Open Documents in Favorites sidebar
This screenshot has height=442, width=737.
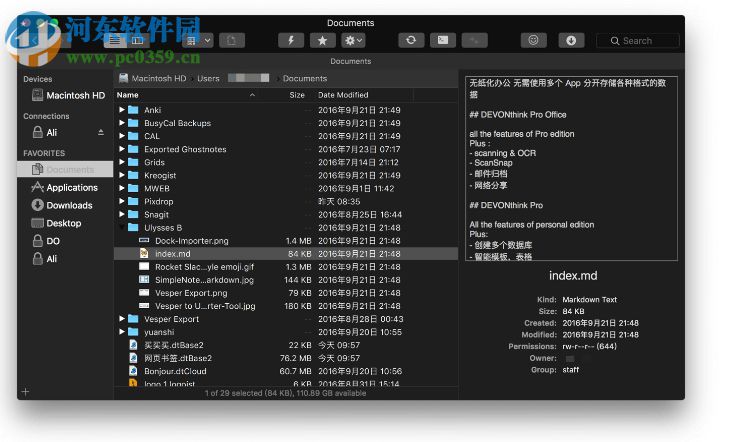[65, 169]
